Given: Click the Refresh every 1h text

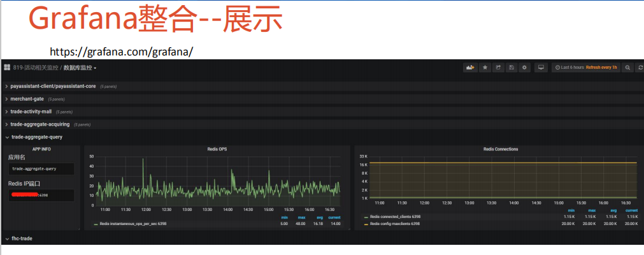Looking at the screenshot, I should click(x=601, y=68).
